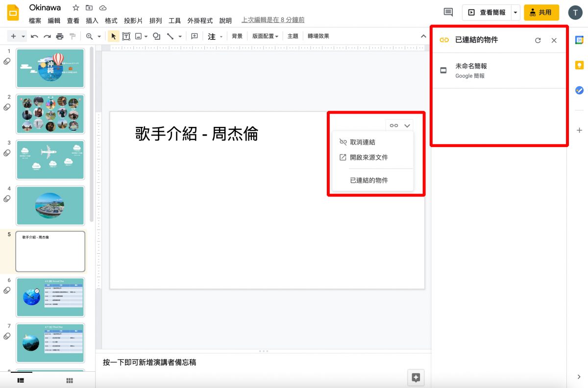
Task: Choose 已連結的物件 menu entry
Action: [x=373, y=180]
